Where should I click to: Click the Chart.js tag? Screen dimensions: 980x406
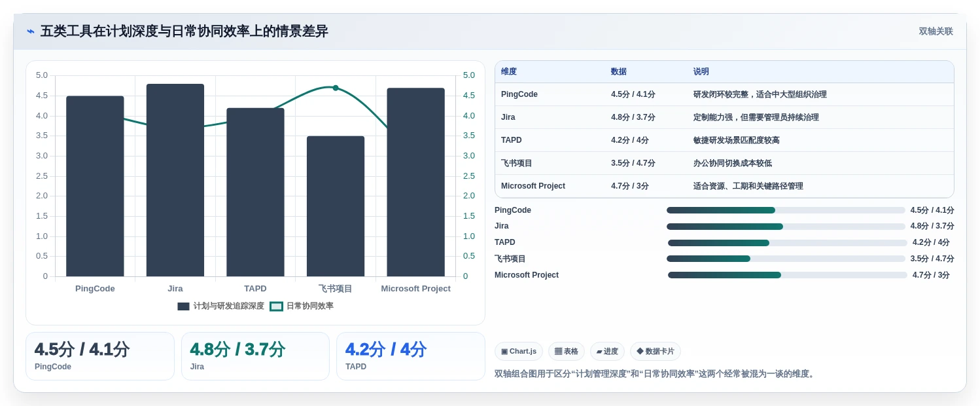click(x=519, y=352)
